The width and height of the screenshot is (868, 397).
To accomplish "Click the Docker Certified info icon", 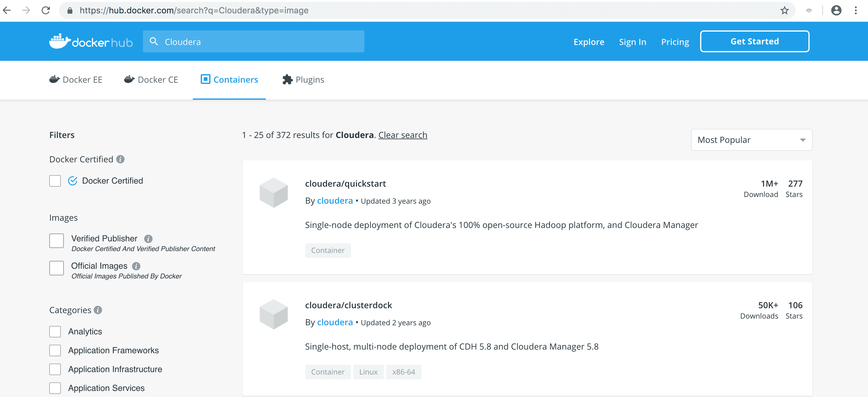I will click(x=120, y=159).
